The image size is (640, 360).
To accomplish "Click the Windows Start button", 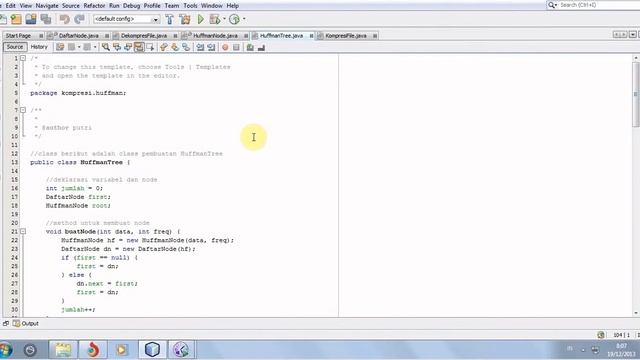I will pos(6,350).
